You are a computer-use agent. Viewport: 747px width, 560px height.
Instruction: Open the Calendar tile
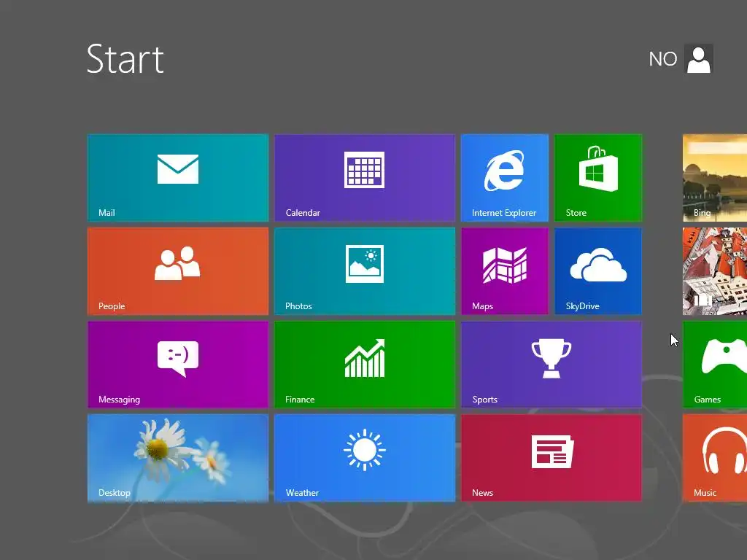(x=365, y=178)
